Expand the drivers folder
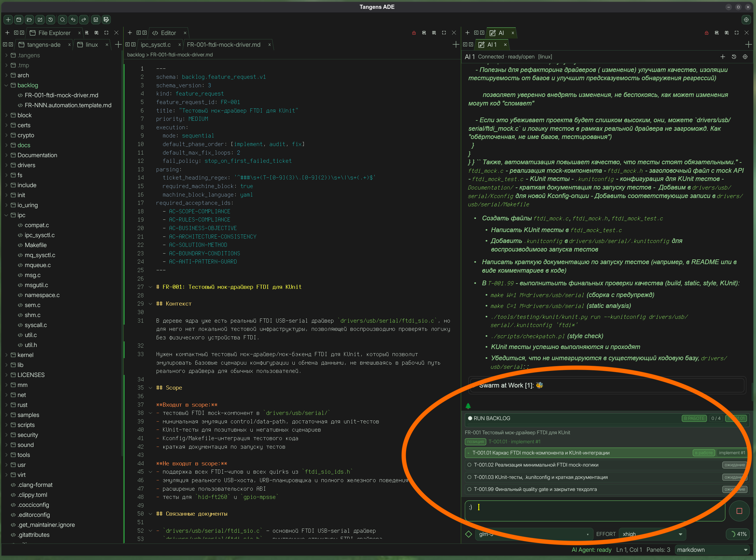 [6, 165]
